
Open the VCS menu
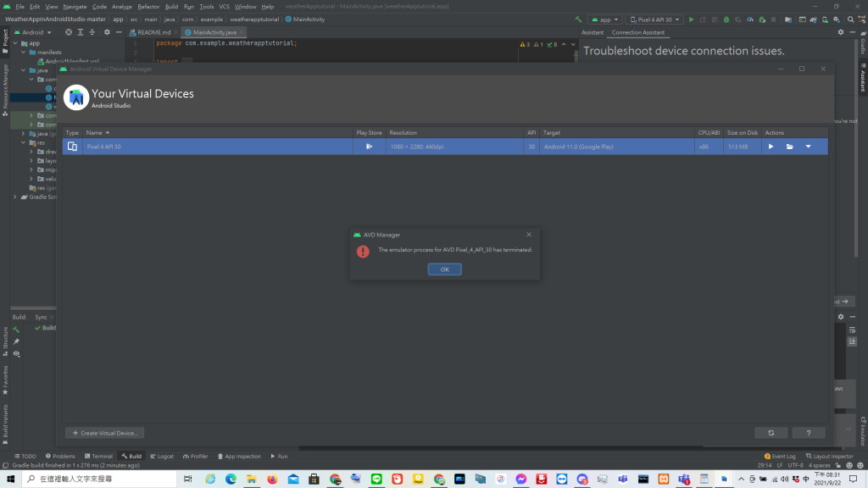(x=224, y=7)
